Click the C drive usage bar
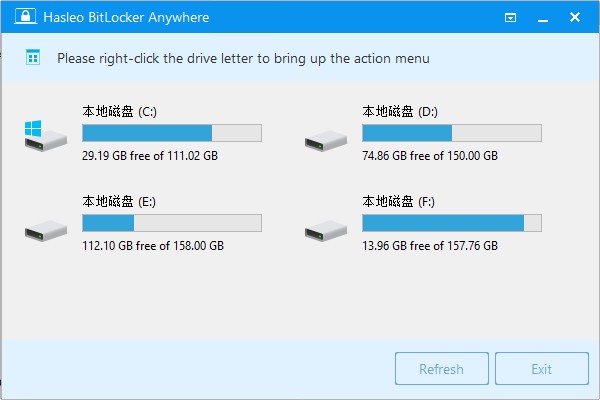600x400 pixels. click(171, 133)
